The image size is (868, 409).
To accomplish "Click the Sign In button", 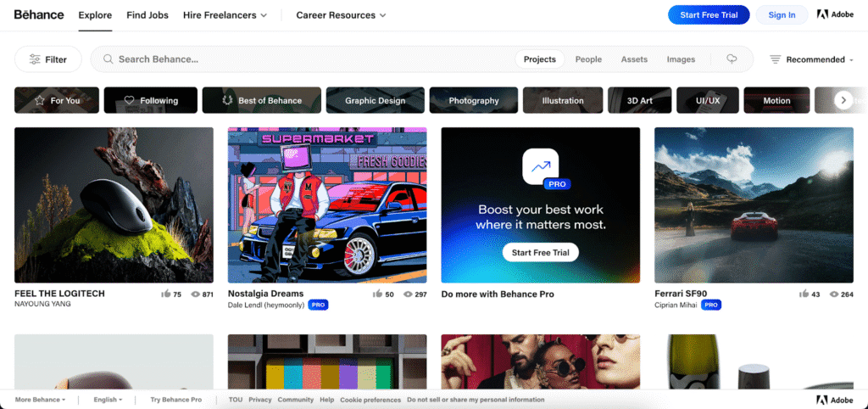I will [x=782, y=14].
